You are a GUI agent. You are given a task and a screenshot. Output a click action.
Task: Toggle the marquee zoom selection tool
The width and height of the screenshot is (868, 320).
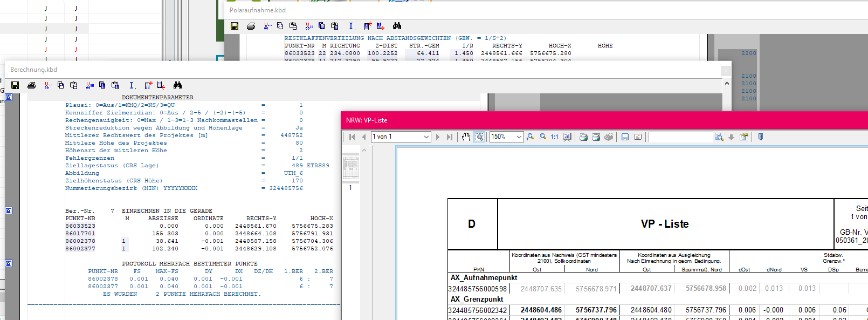(479, 137)
